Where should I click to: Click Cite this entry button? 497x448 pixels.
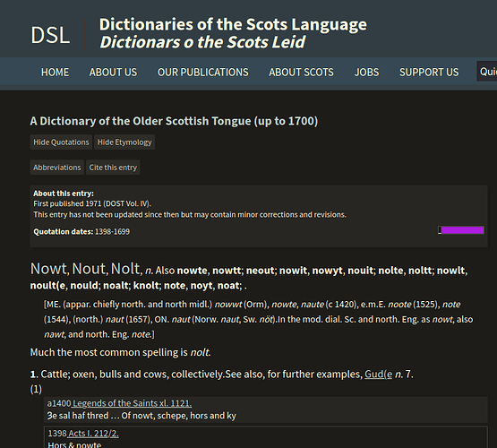[113, 168]
